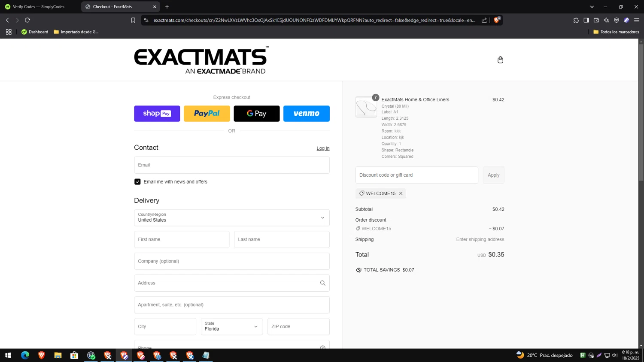644x362 pixels.
Task: Focus the Company (optional) field
Action: click(x=232, y=261)
